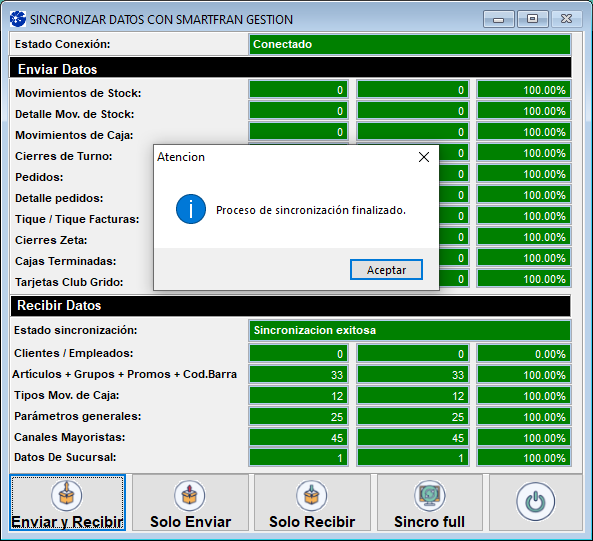Image resolution: width=593 pixels, height=541 pixels.
Task: Click the Enviar Datos section header
Action: coord(290,68)
